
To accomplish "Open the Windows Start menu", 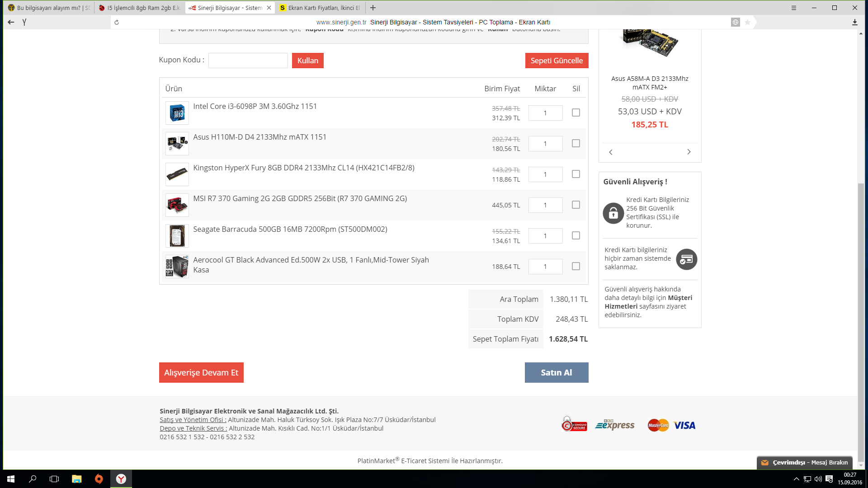I will [x=11, y=479].
